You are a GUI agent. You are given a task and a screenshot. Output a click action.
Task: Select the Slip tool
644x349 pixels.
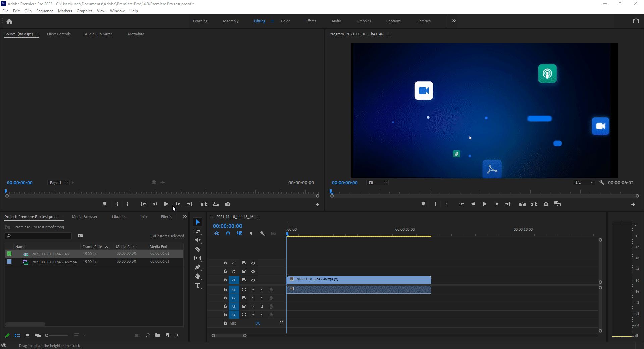click(x=198, y=258)
